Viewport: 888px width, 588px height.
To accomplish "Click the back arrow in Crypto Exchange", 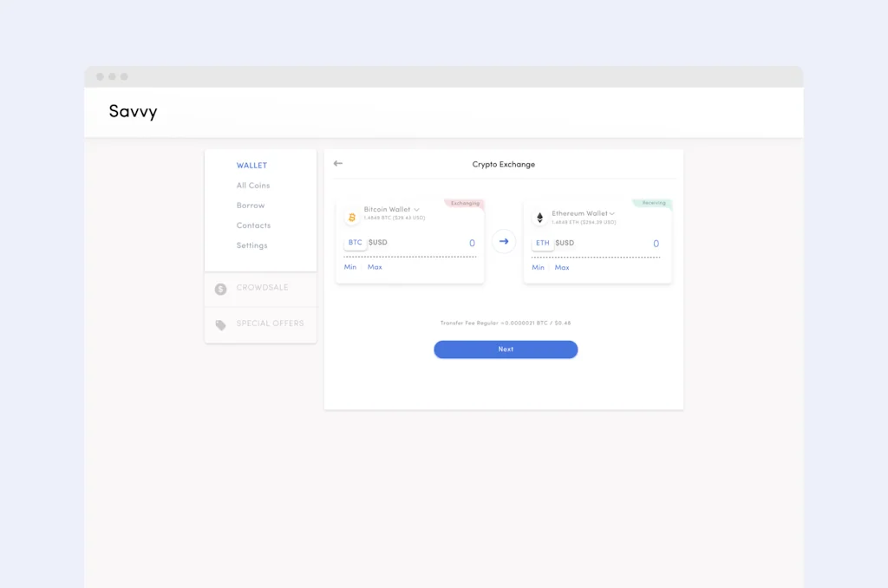I will point(338,163).
